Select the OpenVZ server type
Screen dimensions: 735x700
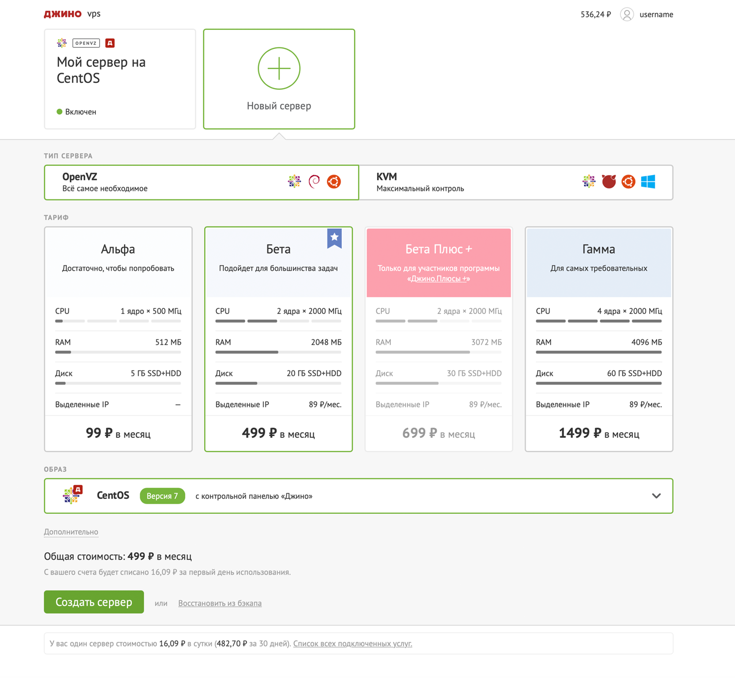point(201,183)
